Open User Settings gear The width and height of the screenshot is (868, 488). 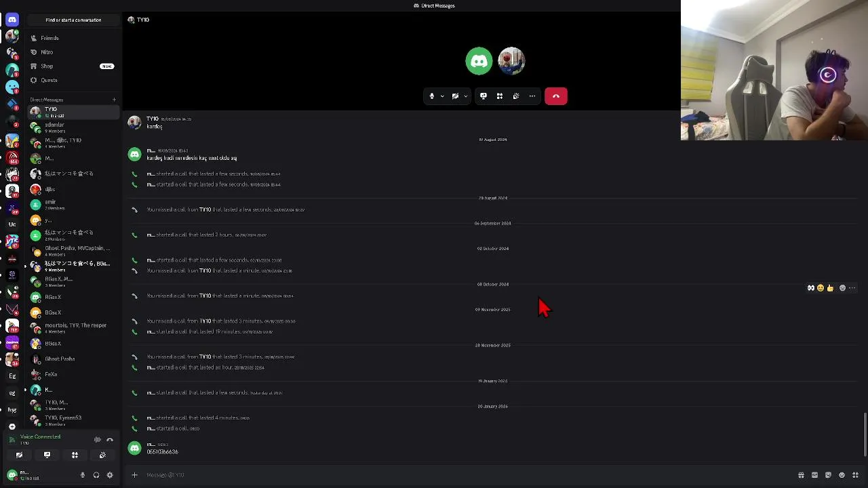point(110,475)
